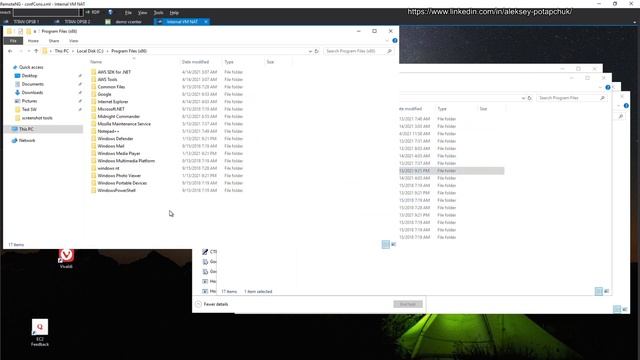Viewport: 640px width, 360px height.
Task: Click the help icon of the second background Explorer
Action: 608,87
